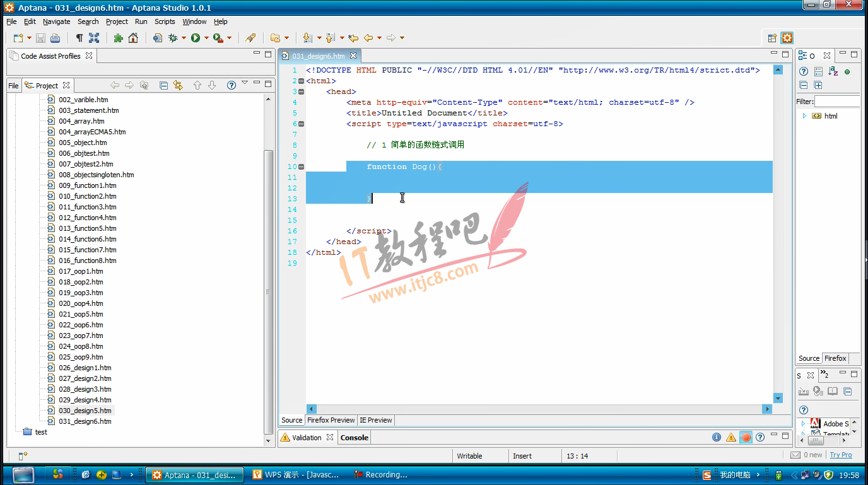Image resolution: width=868 pixels, height=485 pixels.
Task: Open the Home page toolbar icon
Action: (132, 38)
